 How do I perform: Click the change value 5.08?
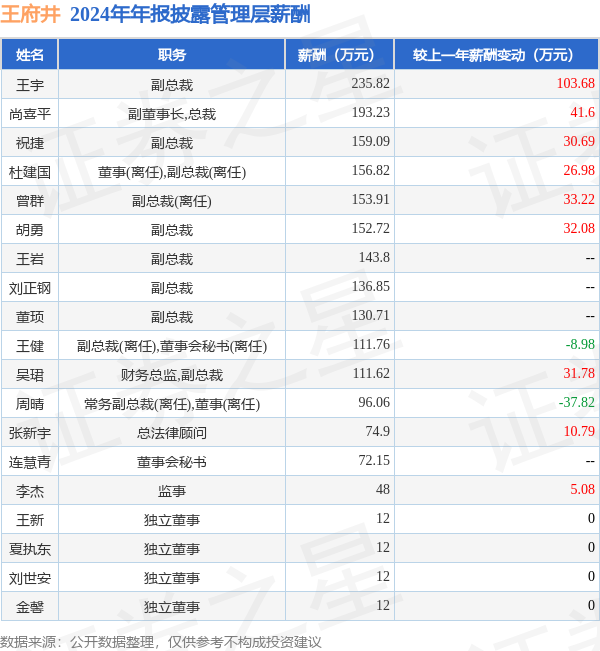point(582,489)
